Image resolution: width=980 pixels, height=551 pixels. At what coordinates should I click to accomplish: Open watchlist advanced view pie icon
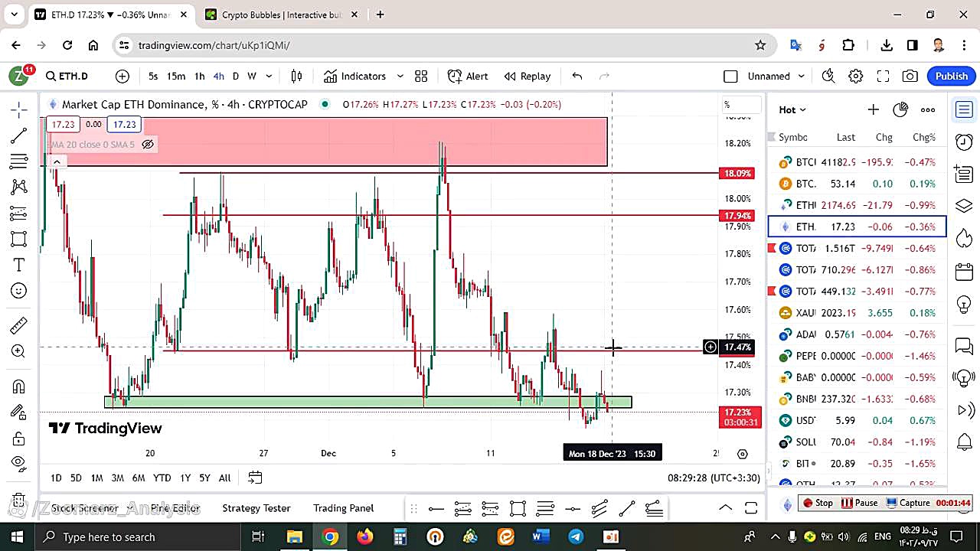[x=900, y=109]
